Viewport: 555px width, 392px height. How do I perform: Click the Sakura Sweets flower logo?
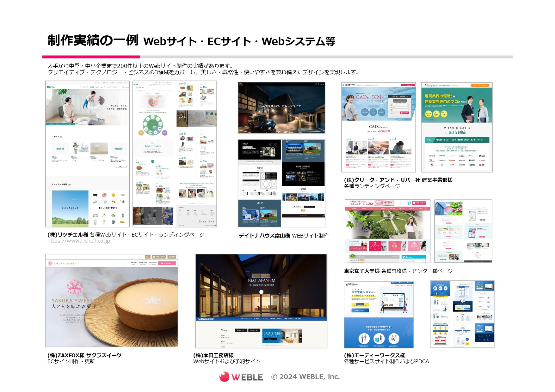[x=50, y=263]
